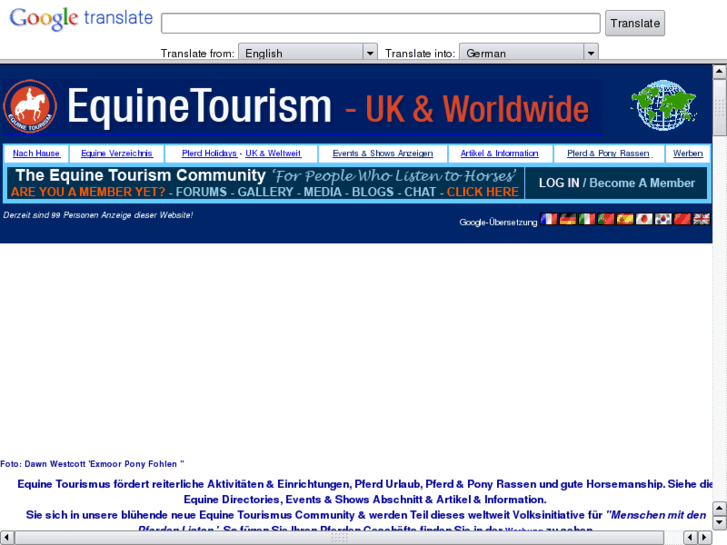The height and width of the screenshot is (545, 727).
Task: Open 'Events & Shows Anzeigen' navigation link
Action: tap(383, 154)
